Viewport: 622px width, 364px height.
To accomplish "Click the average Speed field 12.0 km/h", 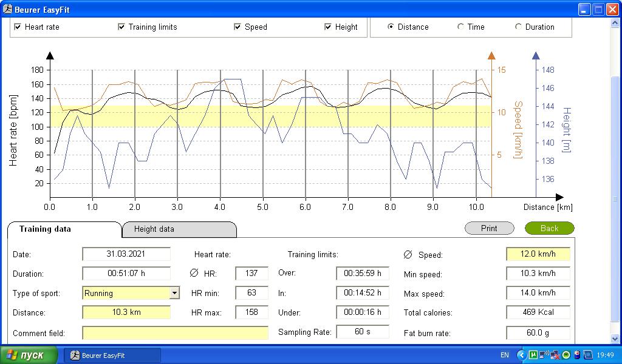I will [x=538, y=254].
